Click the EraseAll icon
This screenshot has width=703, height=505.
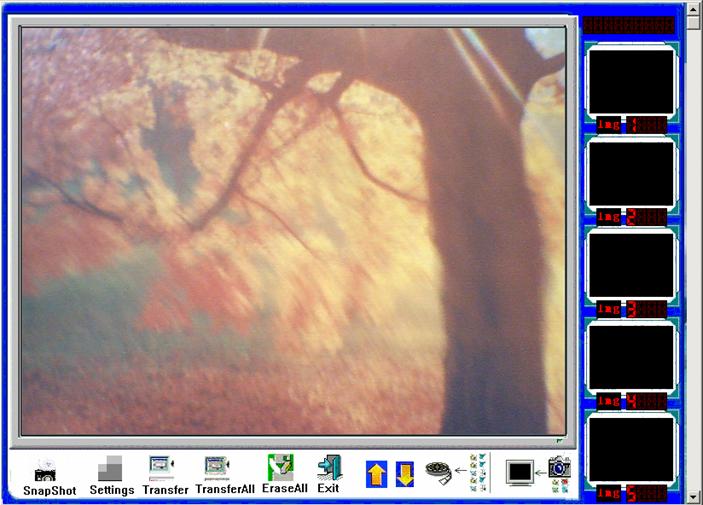tap(281, 468)
